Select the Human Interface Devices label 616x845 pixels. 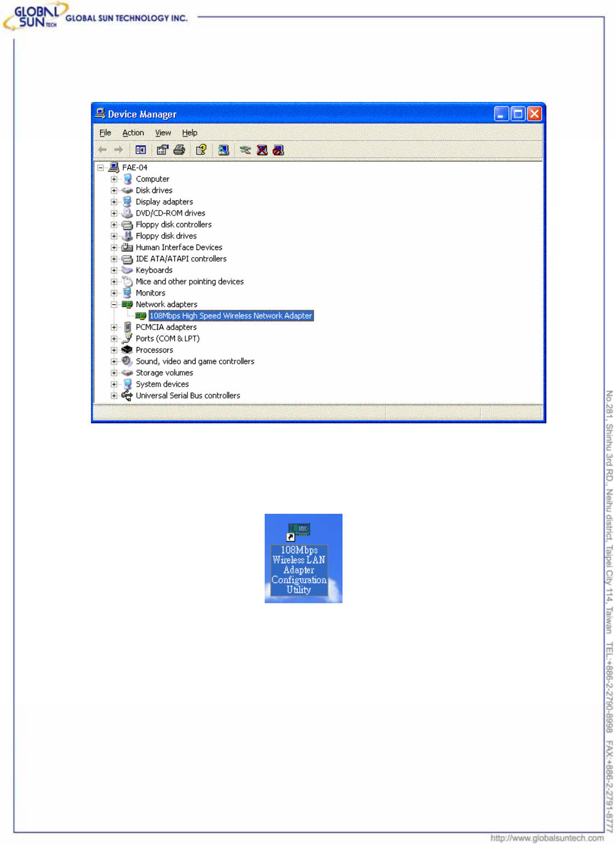[x=179, y=247]
